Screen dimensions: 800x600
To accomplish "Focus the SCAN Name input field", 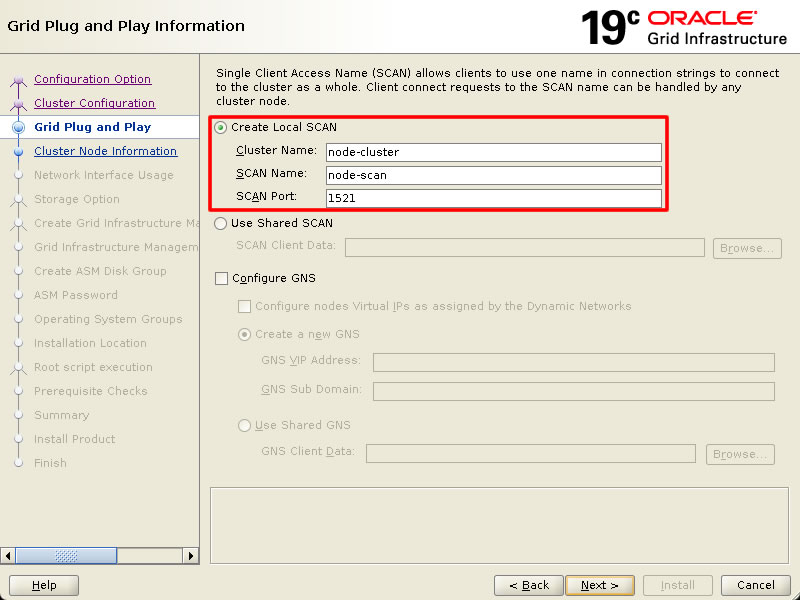I will coord(493,175).
